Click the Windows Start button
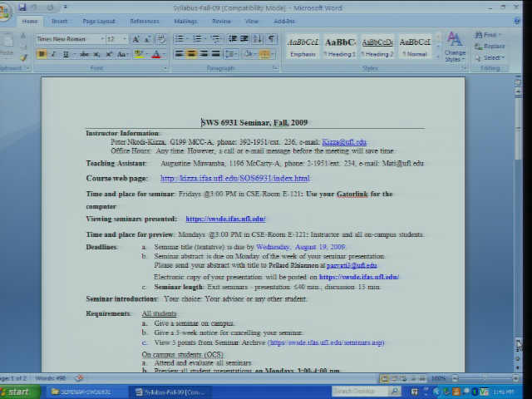 pos(19,392)
